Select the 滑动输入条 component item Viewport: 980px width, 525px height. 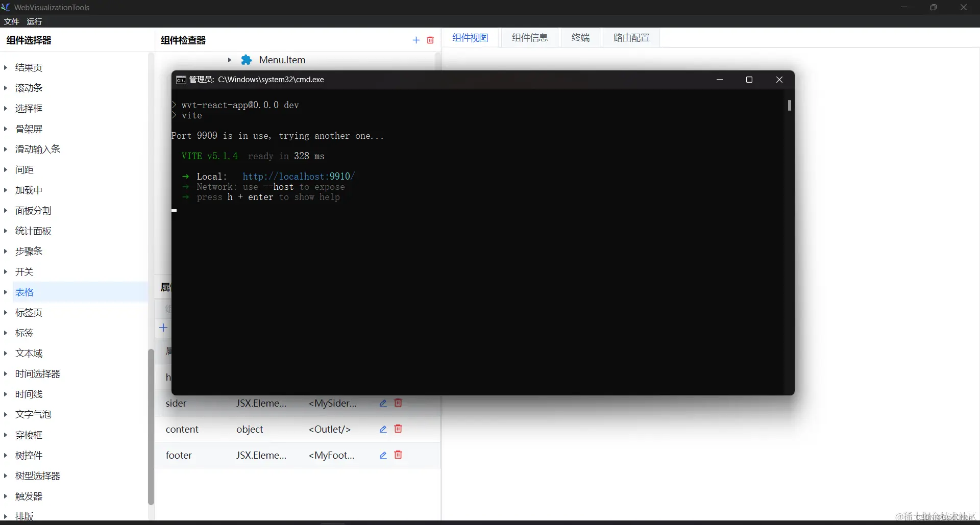(x=38, y=149)
